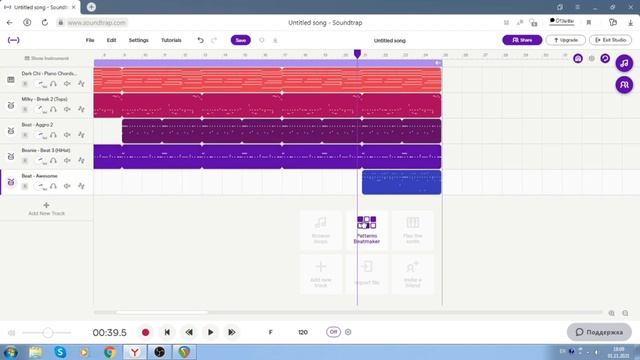Mute Beat Awesome track

click(67, 186)
